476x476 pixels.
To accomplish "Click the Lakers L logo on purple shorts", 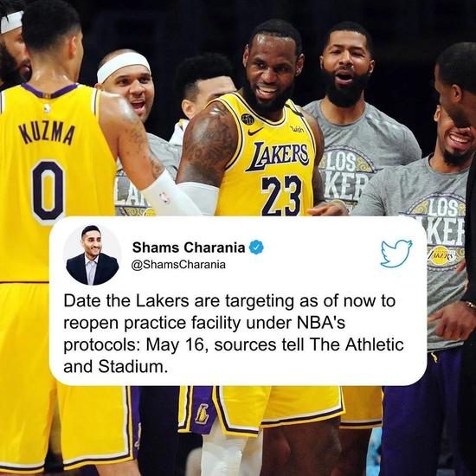I will pos(202,414).
